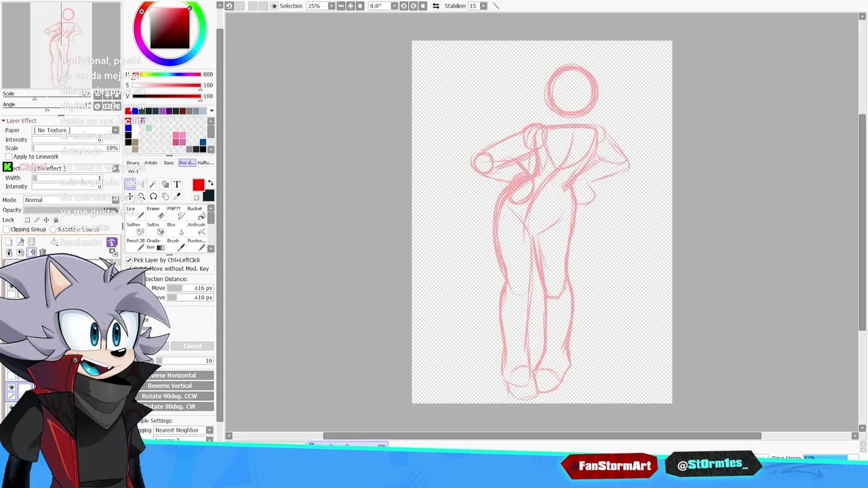The height and width of the screenshot is (488, 868).
Task: Choose the AirBrush tool
Action: click(x=195, y=229)
